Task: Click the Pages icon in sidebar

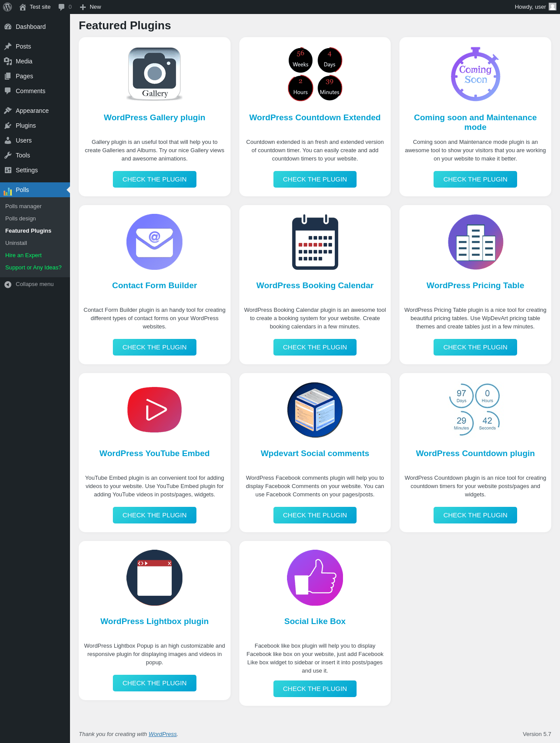Action: (8, 76)
